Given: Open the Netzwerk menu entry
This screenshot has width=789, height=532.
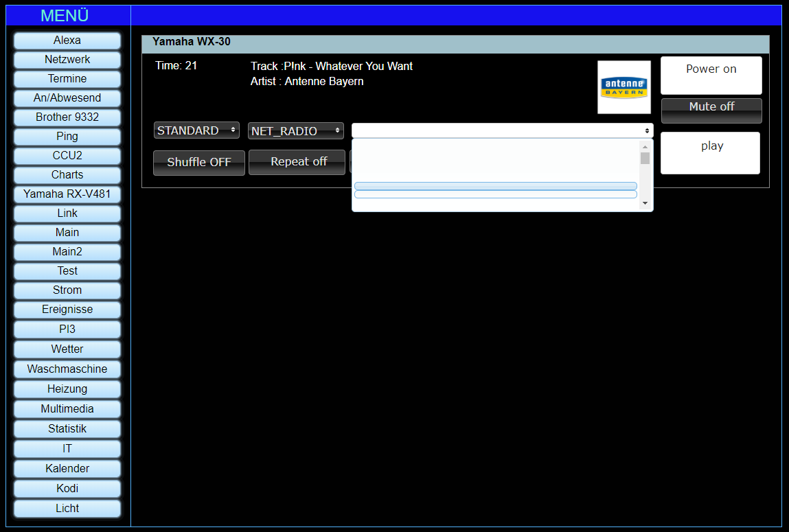Looking at the screenshot, I should tap(67, 59).
